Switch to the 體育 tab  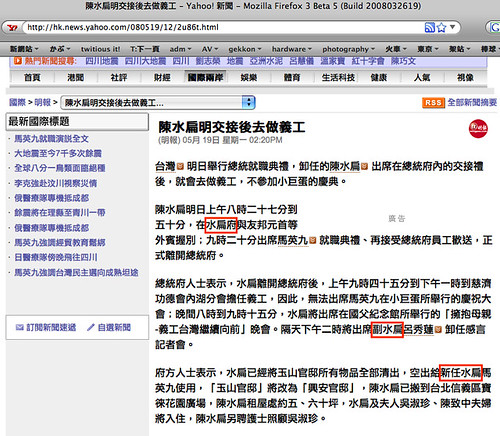292,77
